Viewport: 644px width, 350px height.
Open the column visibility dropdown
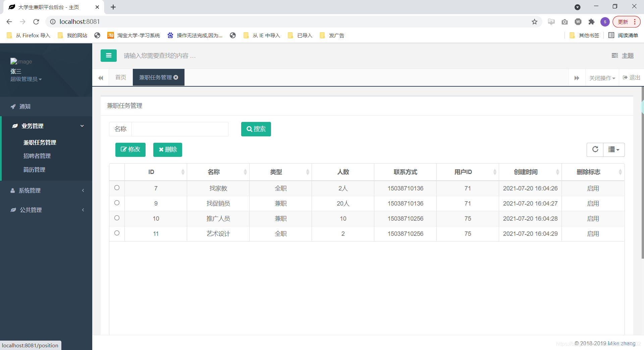614,149
